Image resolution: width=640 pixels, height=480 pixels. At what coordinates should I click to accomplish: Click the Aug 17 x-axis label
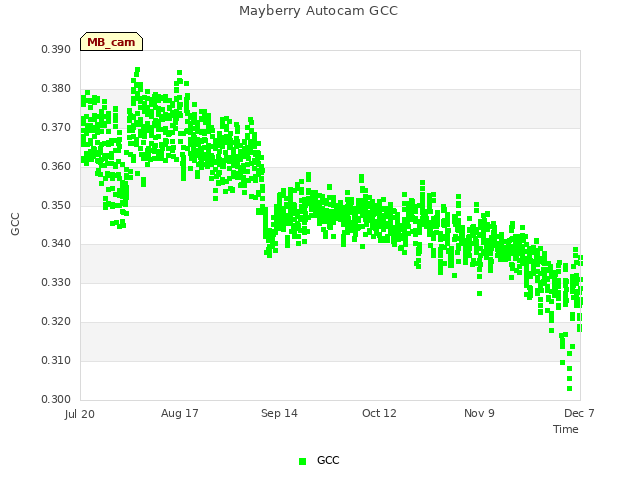(x=180, y=413)
